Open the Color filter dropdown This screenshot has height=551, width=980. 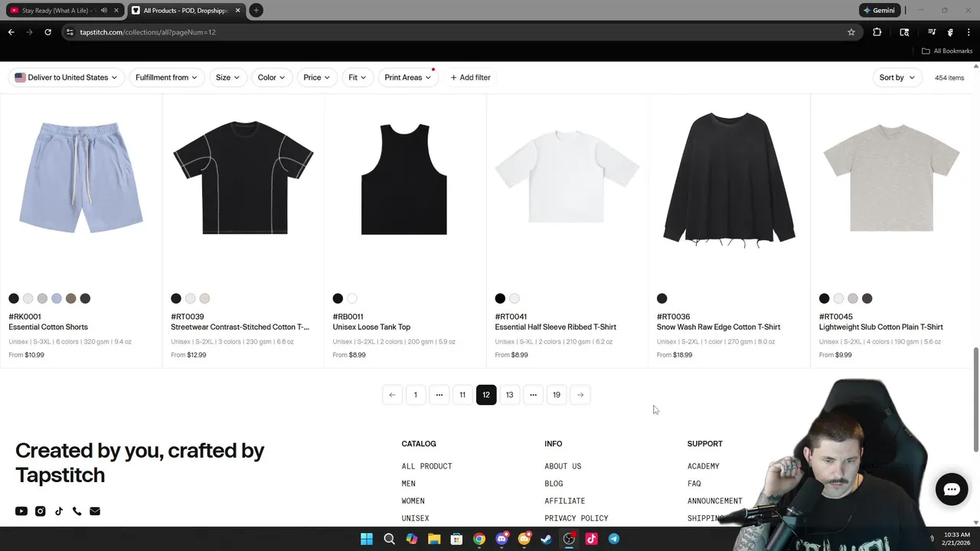(271, 77)
